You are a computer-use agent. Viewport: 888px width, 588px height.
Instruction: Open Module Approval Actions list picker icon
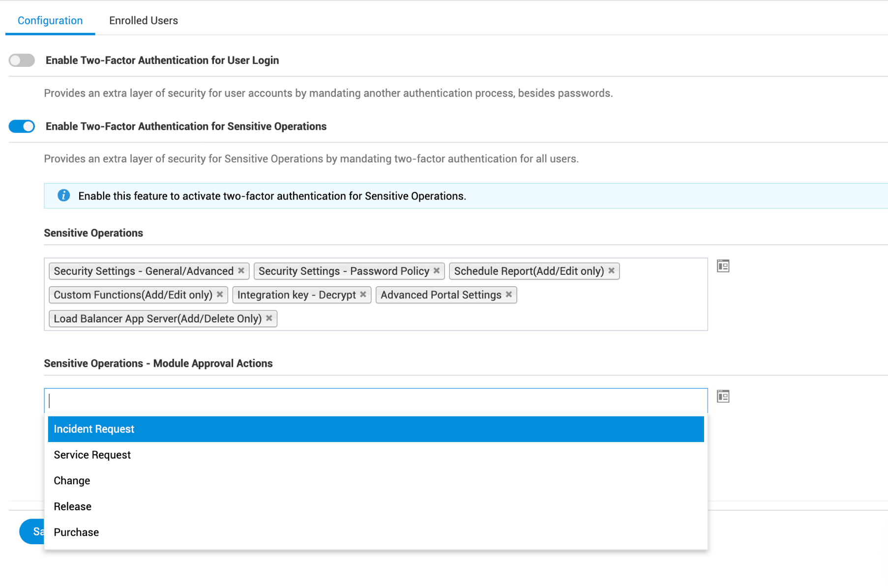point(723,396)
